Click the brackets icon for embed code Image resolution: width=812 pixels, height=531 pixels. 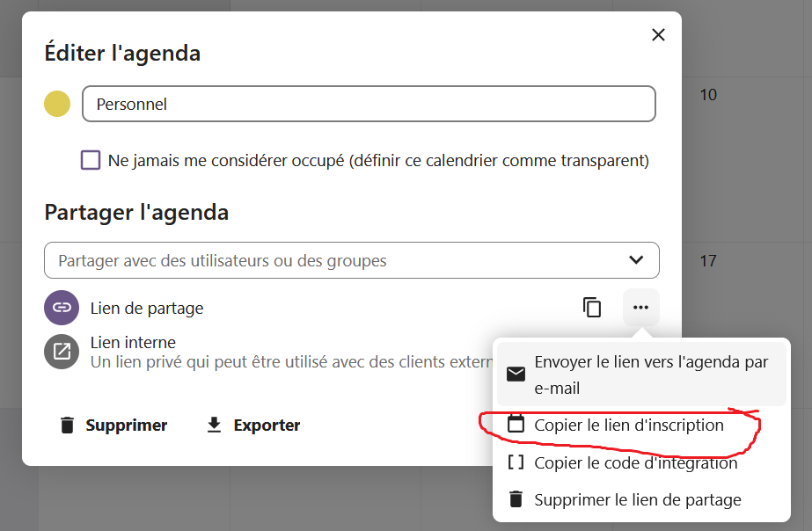click(x=516, y=462)
